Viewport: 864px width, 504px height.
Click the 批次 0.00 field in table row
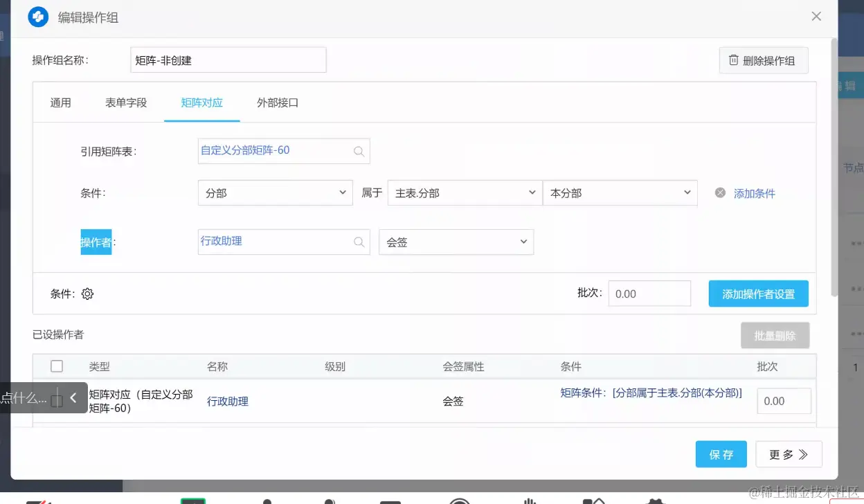(x=784, y=401)
